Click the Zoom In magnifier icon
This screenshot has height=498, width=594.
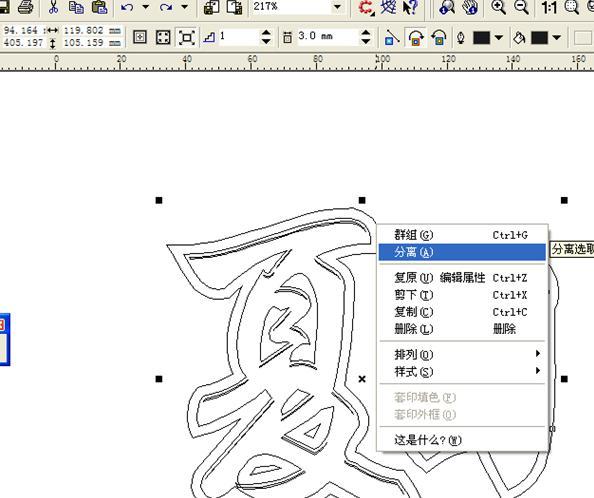coord(498,7)
